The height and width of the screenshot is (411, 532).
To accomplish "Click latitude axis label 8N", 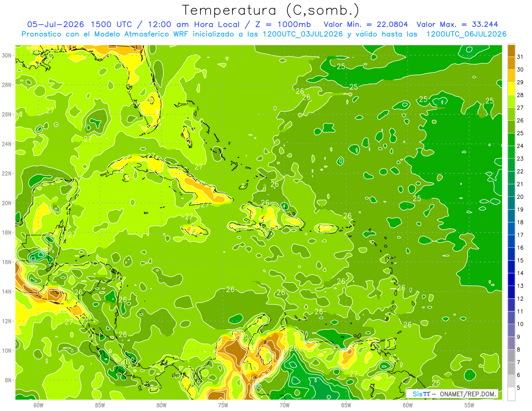I will click(9, 380).
